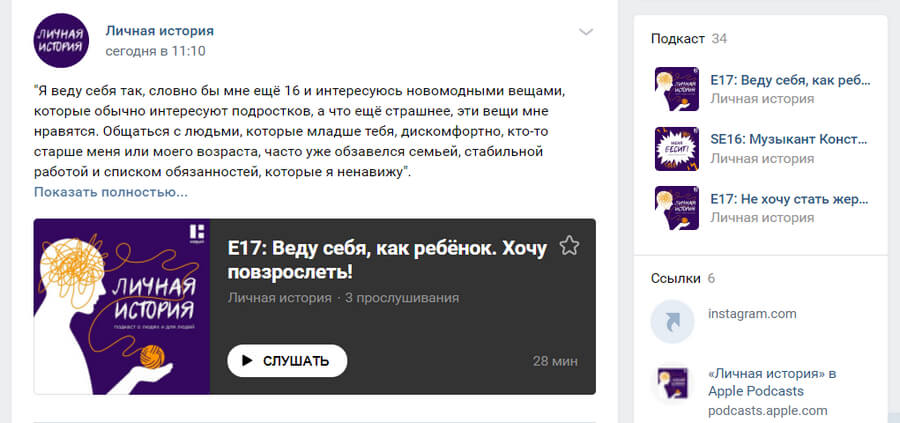The height and width of the screenshot is (423, 900).
Task: Click the post timestamp сегодня в 11:10
Action: tap(155, 50)
